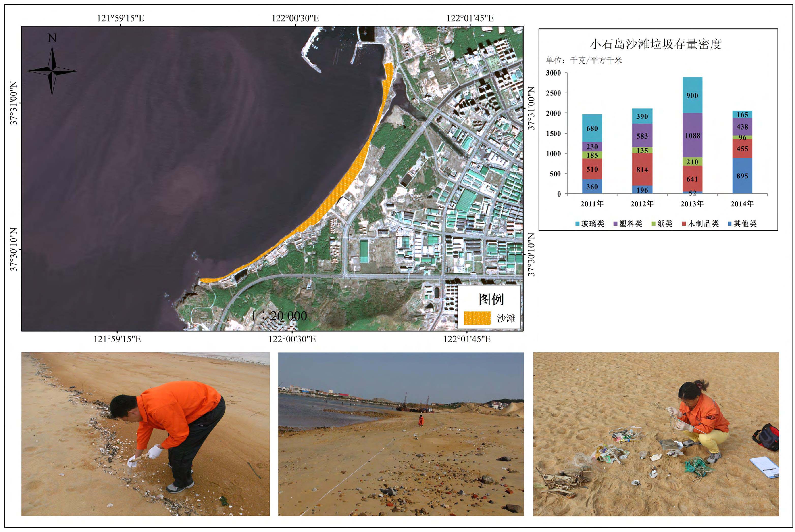Select the 680 glass segment in 2011

[x=592, y=128]
